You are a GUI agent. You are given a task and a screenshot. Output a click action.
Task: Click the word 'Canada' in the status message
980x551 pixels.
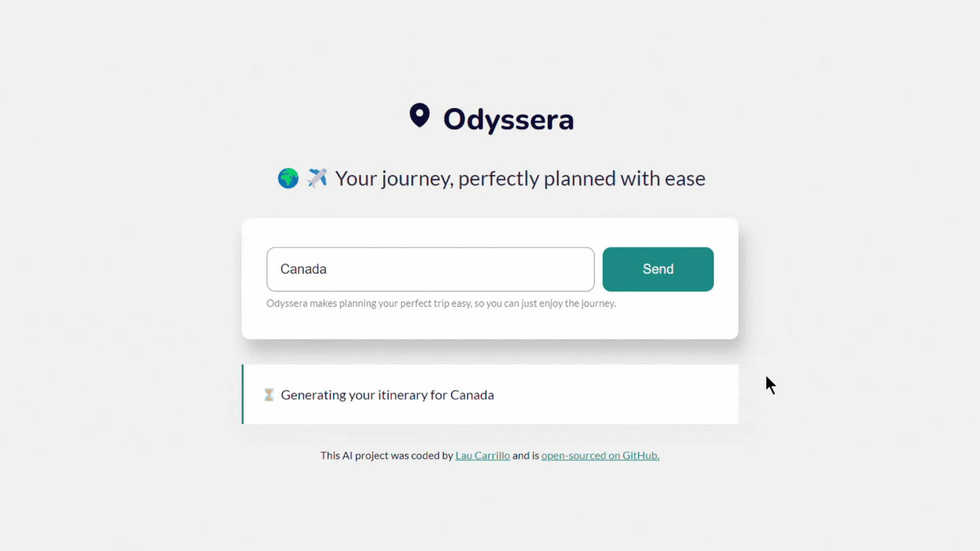click(x=472, y=395)
